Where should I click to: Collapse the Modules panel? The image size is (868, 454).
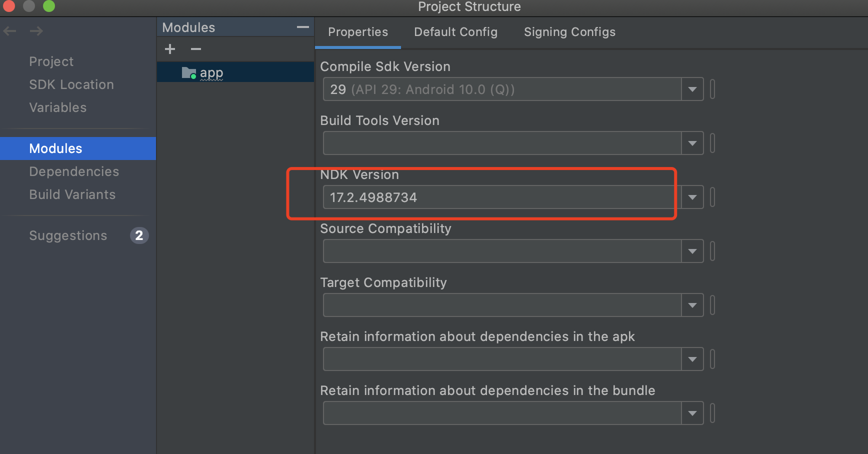pyautogui.click(x=302, y=27)
